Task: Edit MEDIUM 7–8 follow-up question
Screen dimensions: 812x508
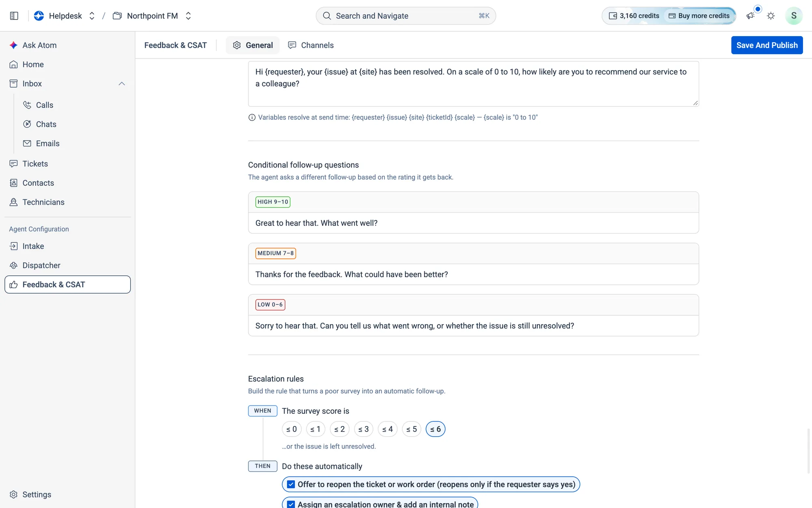Action: click(473, 274)
